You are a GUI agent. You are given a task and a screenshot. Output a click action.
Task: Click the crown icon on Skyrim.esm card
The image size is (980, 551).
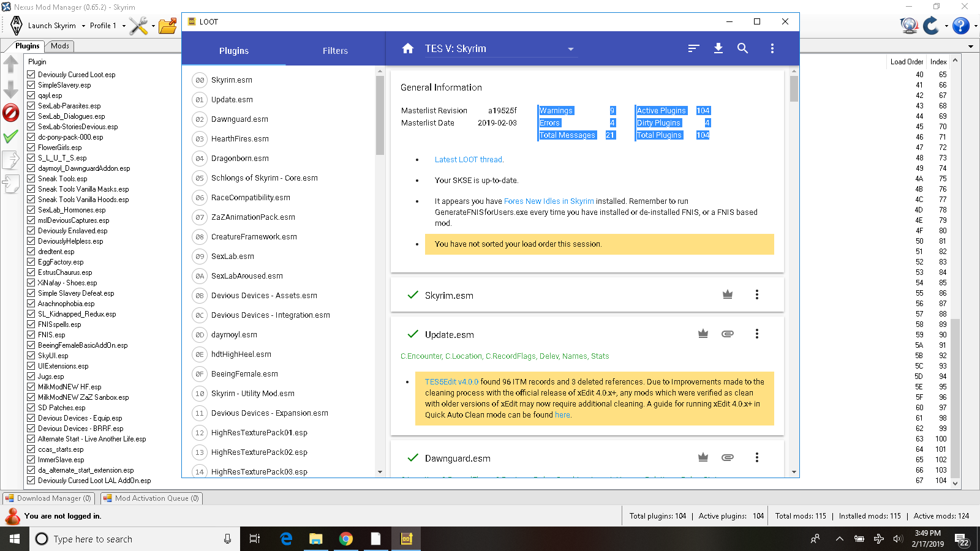coord(728,294)
